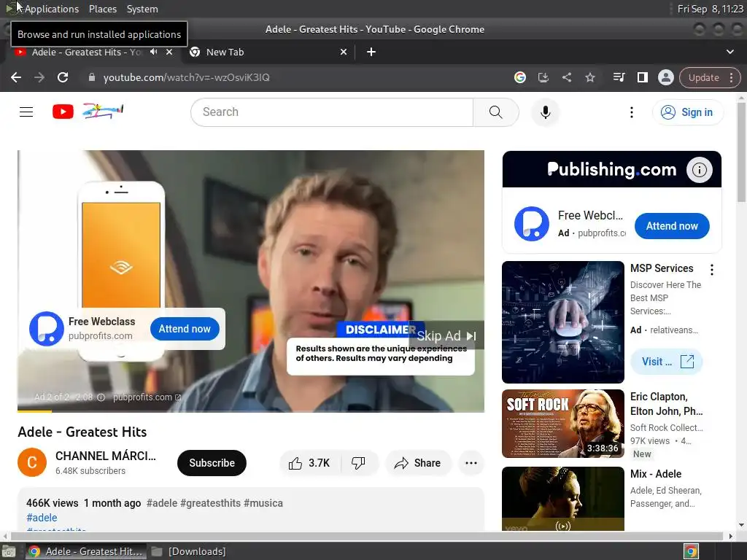This screenshot has height=560, width=747.
Task: Open the YouTube guide hamburger menu
Action: pos(26,112)
